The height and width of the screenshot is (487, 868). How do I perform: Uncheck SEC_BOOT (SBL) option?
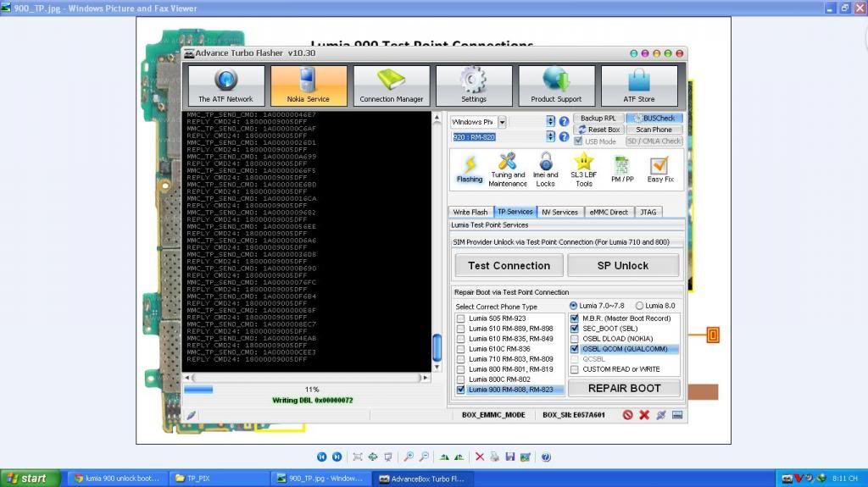coord(574,329)
